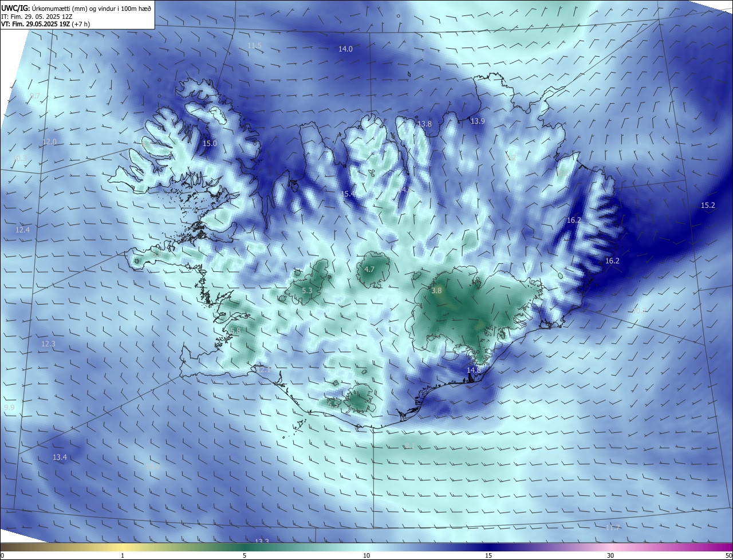Viewport: 733px width, 560px height.
Task: Click the 12.3 value label
Action: tap(48, 344)
